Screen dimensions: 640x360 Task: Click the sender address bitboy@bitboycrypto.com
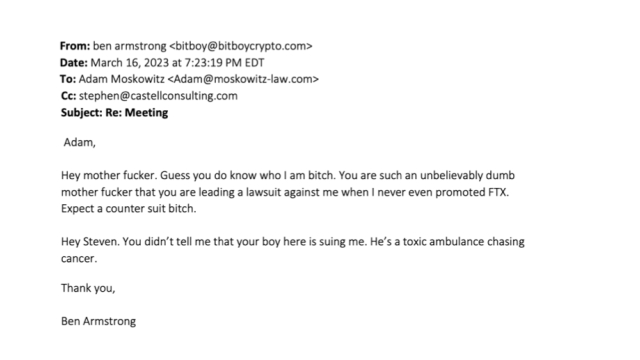(x=241, y=46)
